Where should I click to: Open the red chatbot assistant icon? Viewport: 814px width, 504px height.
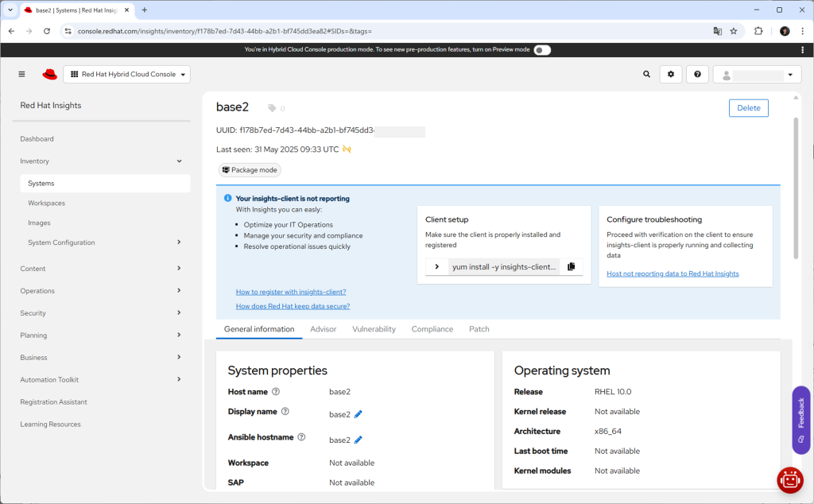pyautogui.click(x=789, y=479)
